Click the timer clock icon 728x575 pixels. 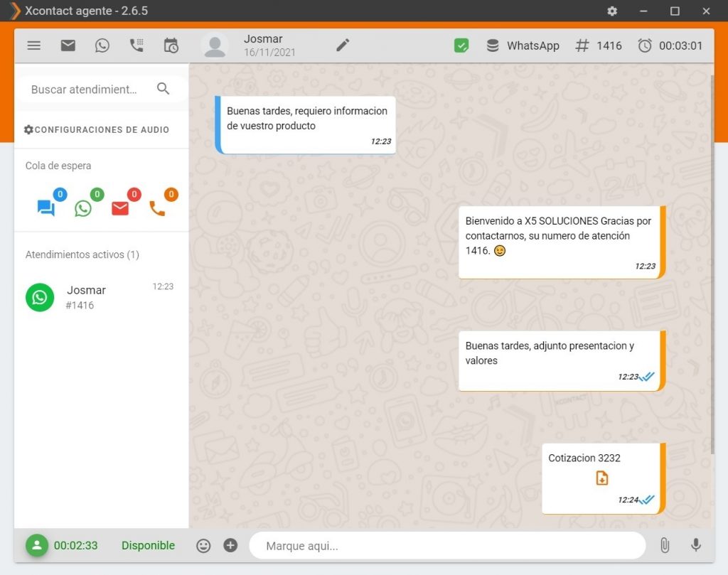644,45
